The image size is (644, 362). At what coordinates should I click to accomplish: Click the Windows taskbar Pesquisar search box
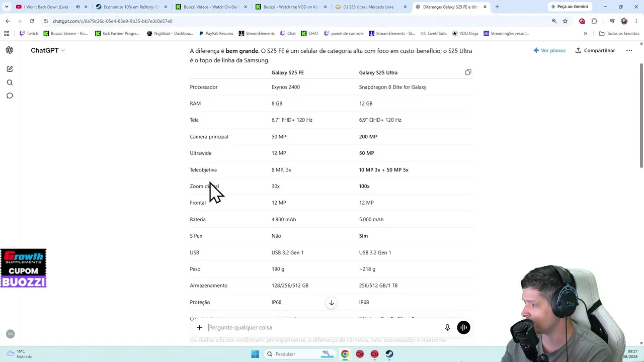(x=300, y=354)
